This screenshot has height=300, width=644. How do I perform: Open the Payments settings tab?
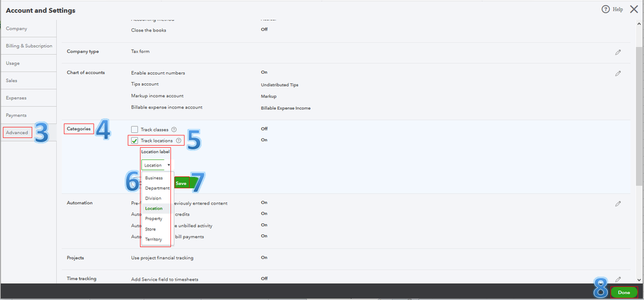[x=28, y=115]
